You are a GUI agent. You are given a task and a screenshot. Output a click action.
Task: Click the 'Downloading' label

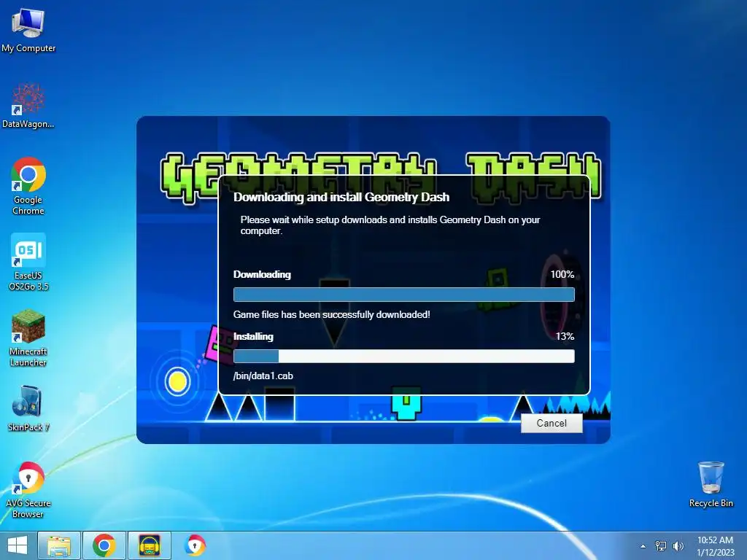coord(262,274)
